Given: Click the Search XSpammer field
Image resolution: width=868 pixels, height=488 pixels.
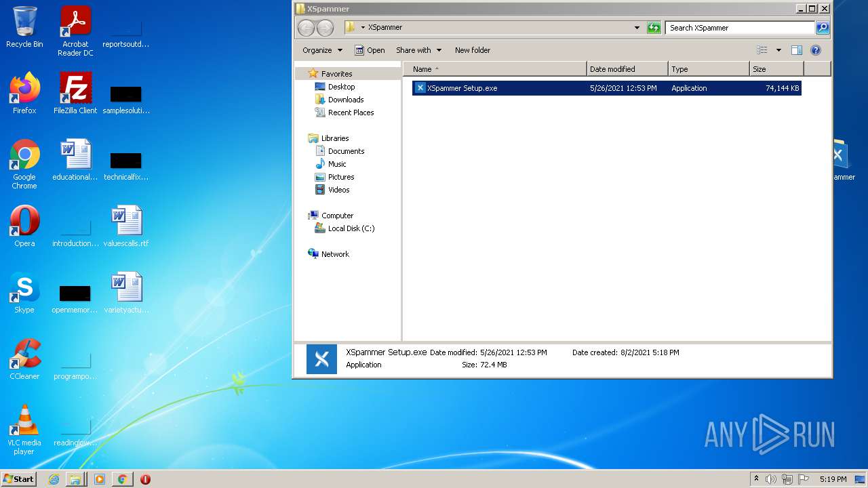Looking at the screenshot, I should 740,28.
